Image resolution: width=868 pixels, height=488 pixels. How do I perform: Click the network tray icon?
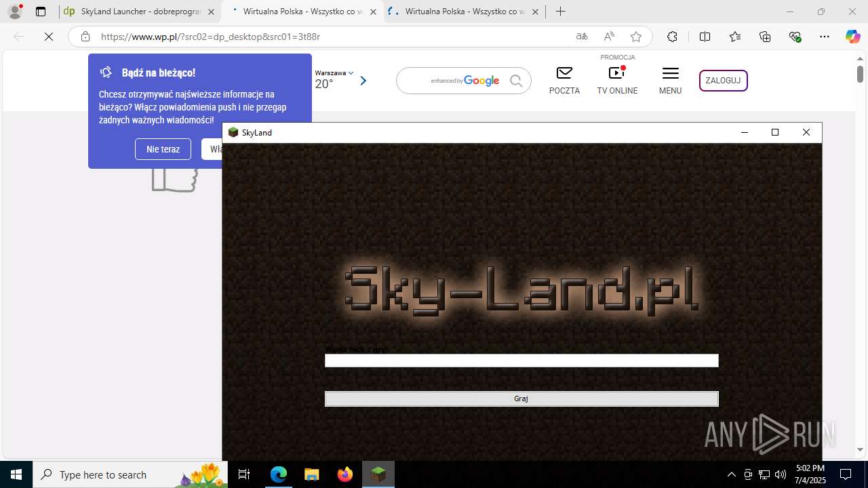[764, 474]
